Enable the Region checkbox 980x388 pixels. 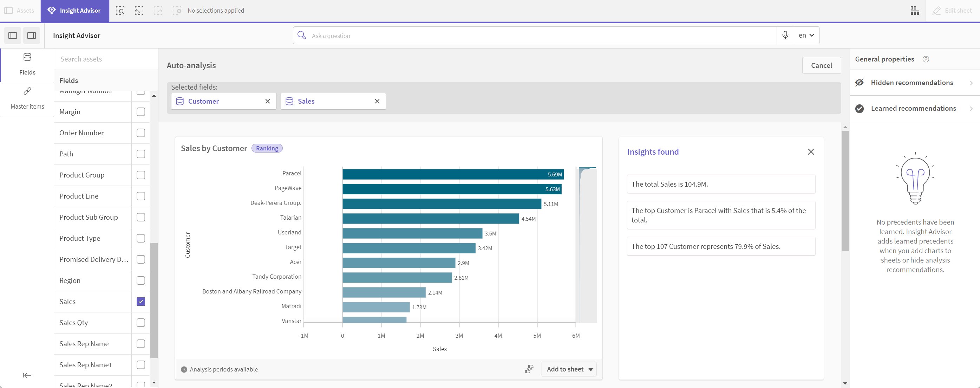pos(141,280)
